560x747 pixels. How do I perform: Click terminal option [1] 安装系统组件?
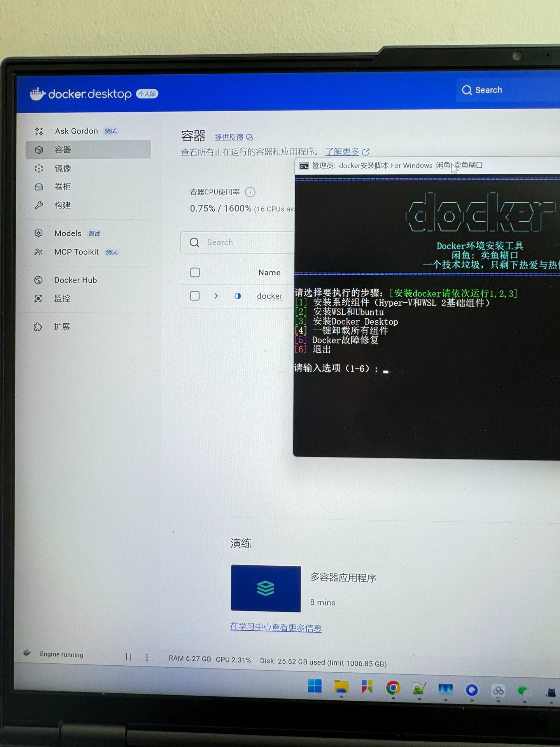pyautogui.click(x=392, y=303)
